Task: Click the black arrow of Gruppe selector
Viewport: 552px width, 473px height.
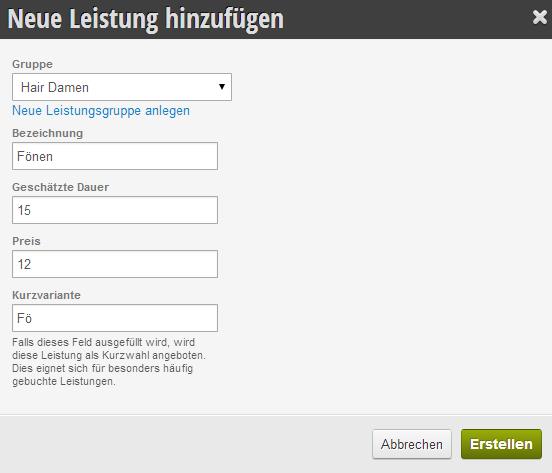Action: coord(222,87)
